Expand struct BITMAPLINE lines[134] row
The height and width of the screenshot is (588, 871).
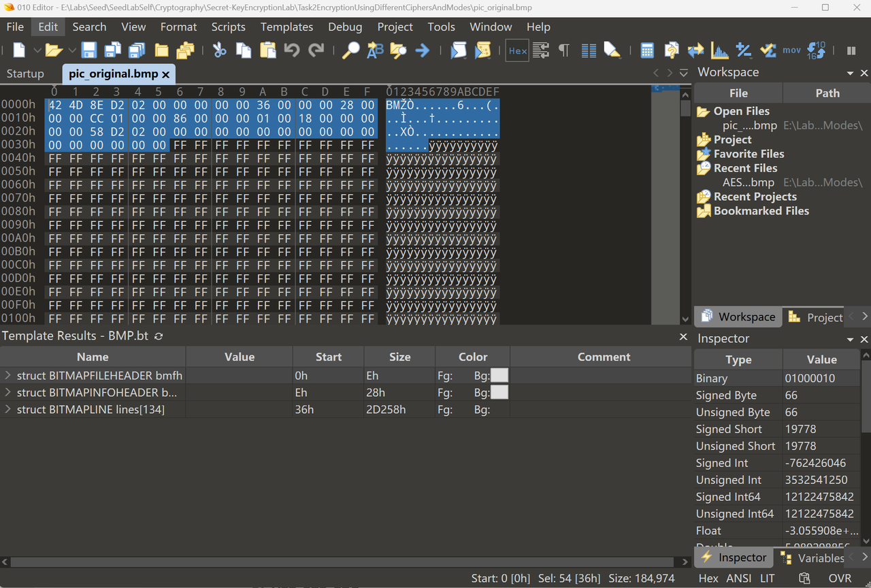click(x=7, y=410)
